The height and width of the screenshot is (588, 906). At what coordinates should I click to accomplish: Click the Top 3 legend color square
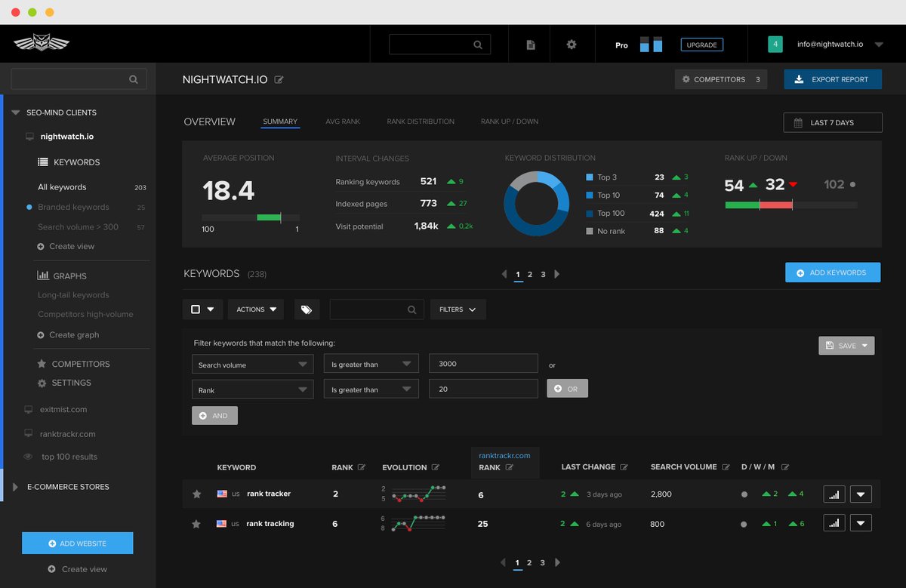tap(590, 177)
